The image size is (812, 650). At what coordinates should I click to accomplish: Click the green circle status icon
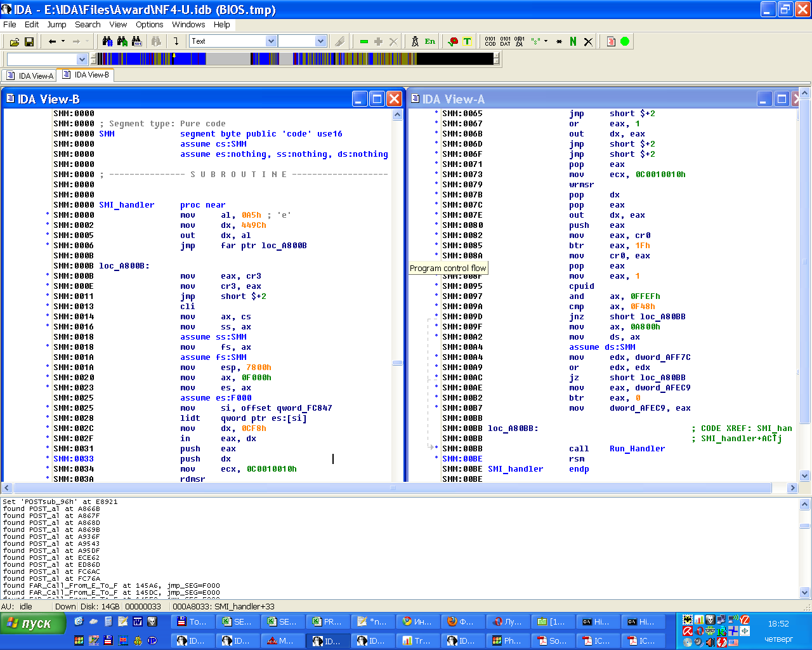[625, 42]
